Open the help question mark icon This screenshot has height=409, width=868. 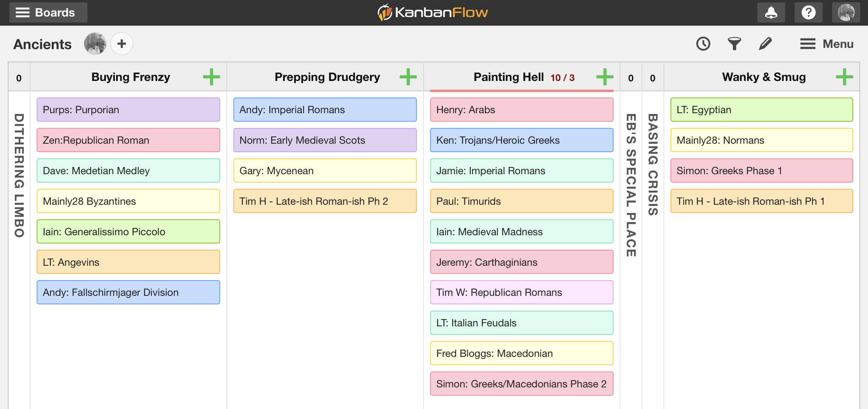click(808, 12)
